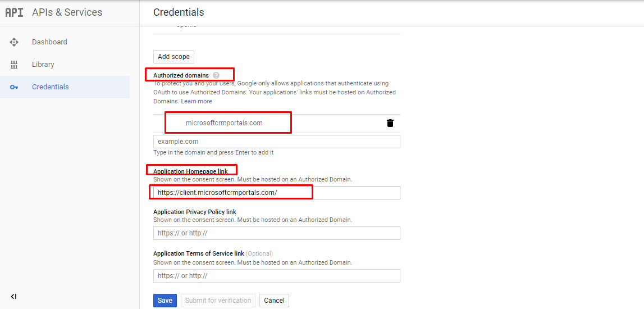Click the Credentials key icon

[15, 87]
